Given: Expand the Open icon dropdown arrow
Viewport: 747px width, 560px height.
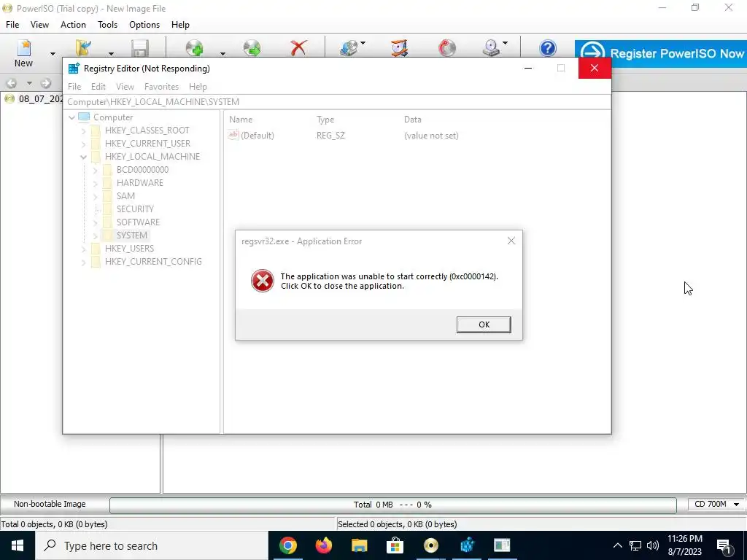Looking at the screenshot, I should point(111,54).
